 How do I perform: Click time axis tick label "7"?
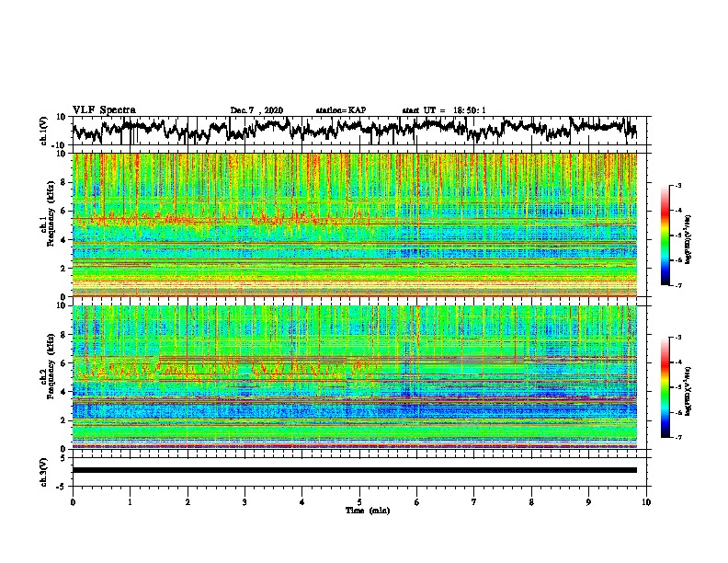[x=474, y=502]
